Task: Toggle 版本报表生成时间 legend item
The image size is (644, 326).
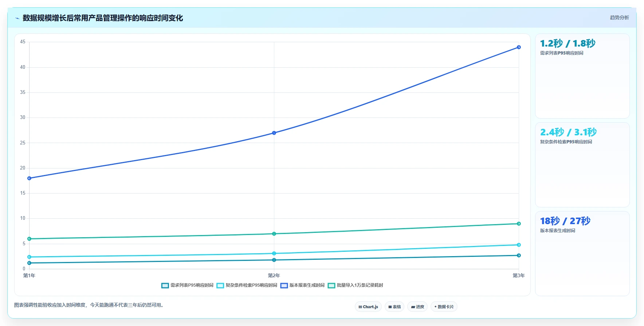Action: 302,285
